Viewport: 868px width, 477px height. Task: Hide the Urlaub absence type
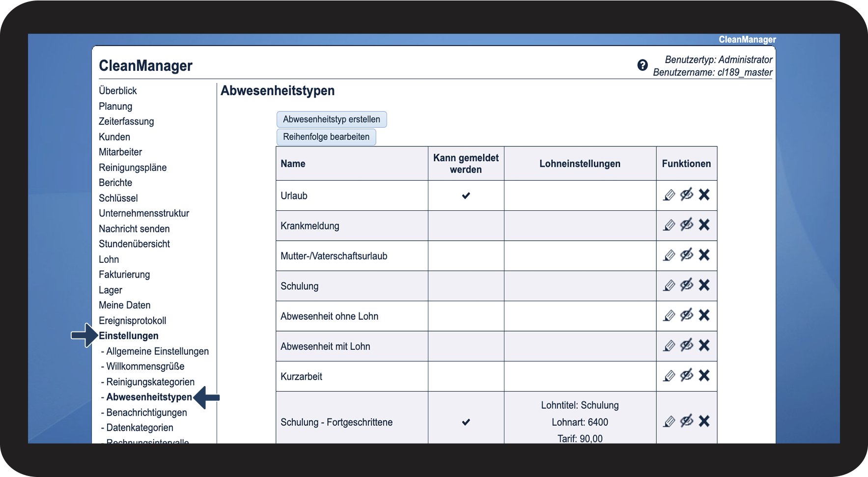click(687, 195)
